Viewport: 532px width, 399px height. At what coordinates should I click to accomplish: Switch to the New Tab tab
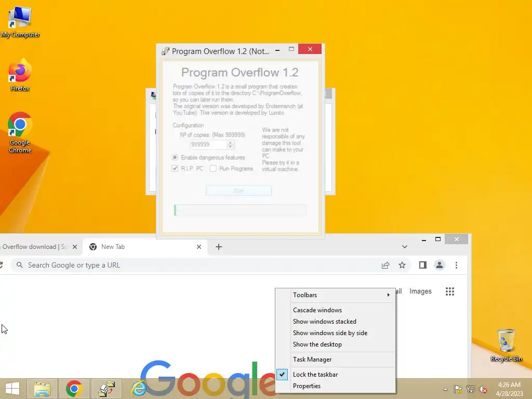[144, 247]
